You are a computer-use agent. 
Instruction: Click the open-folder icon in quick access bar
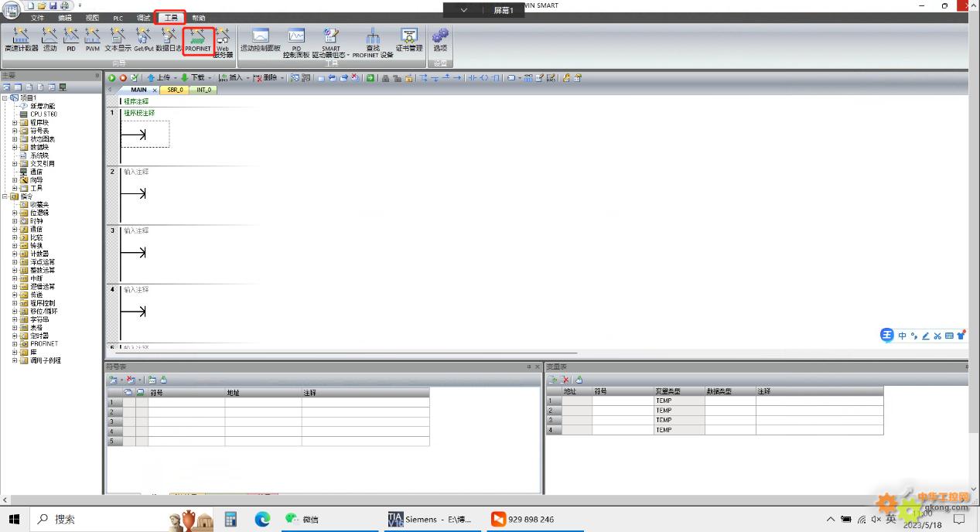(42, 5)
